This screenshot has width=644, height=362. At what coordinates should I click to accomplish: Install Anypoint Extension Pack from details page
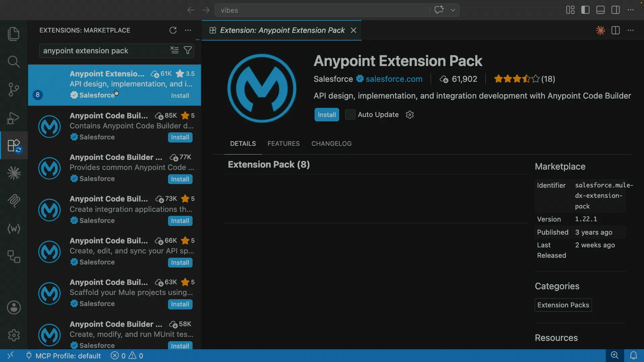327,115
